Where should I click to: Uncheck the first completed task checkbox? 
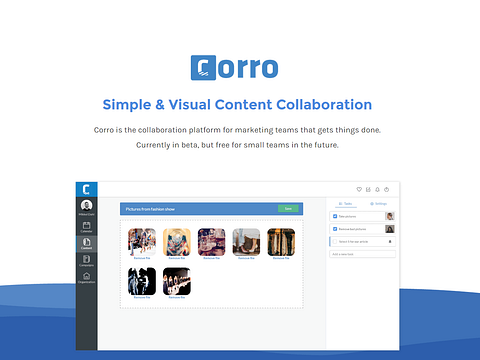coord(335,216)
